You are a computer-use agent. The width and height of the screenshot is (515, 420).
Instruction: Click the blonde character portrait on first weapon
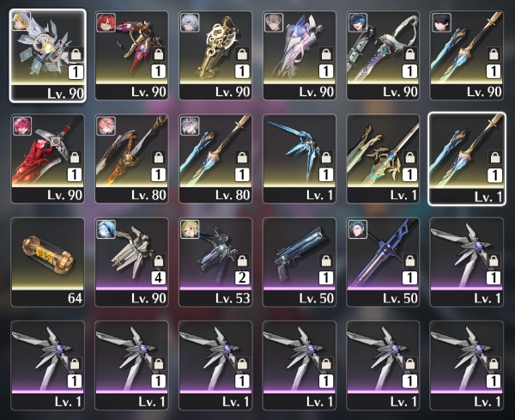click(21, 21)
